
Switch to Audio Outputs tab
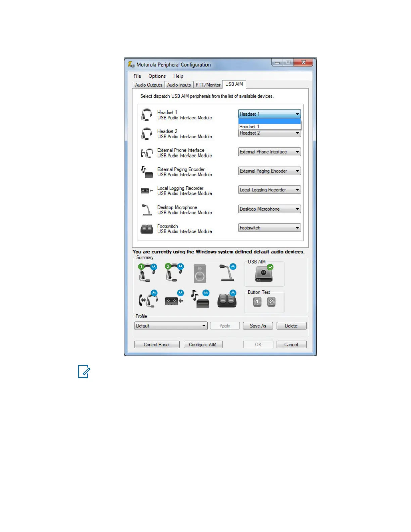tap(148, 85)
